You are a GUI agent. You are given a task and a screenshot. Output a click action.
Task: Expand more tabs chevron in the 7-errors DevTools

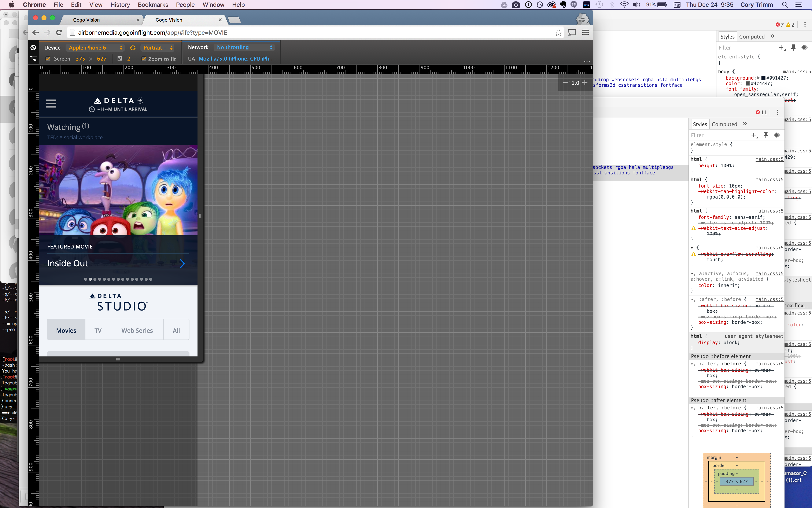click(x=772, y=36)
